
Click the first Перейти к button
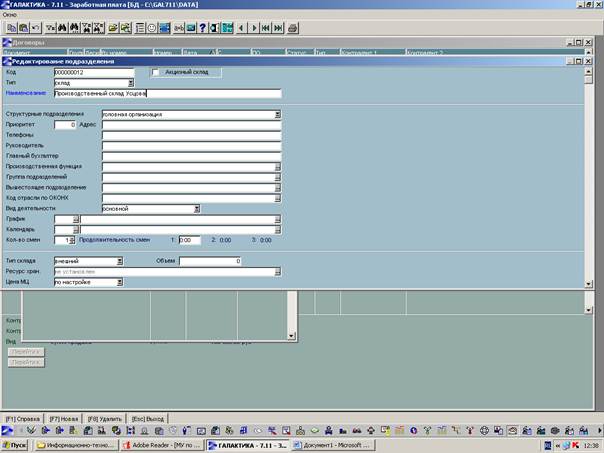pyautogui.click(x=26, y=352)
